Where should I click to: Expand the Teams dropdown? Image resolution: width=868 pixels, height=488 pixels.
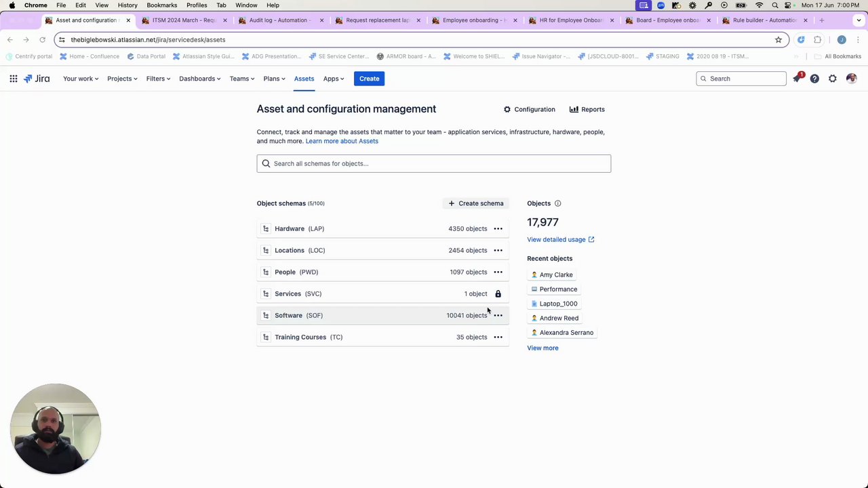pos(242,79)
